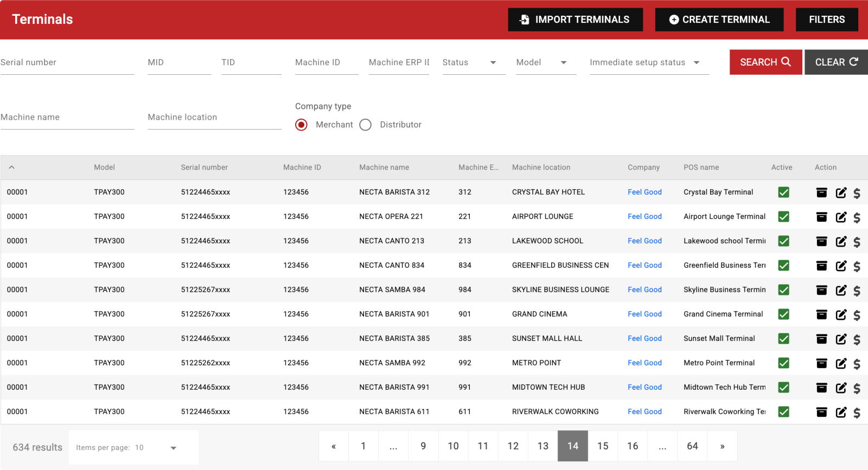This screenshot has height=470, width=868.
Task: Click the FILTERS button
Action: click(827, 20)
